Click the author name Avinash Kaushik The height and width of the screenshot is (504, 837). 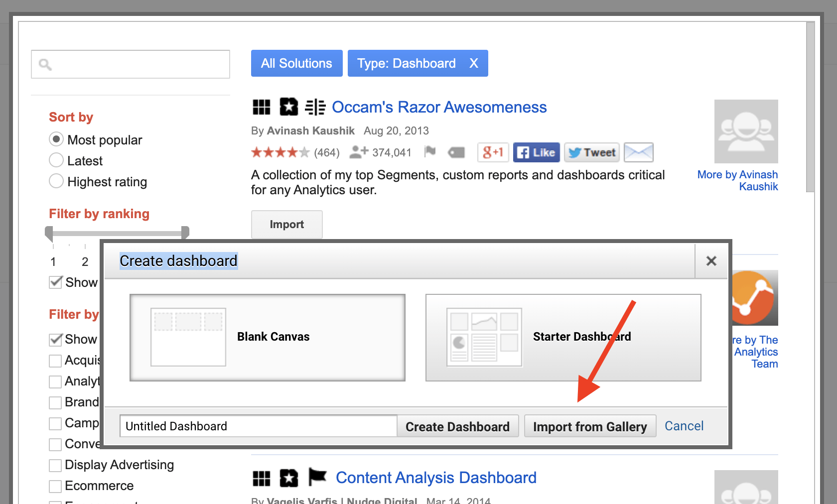[311, 130]
